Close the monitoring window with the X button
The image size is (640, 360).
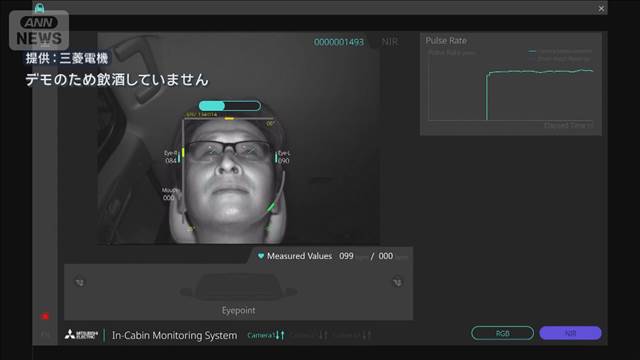coord(601,9)
